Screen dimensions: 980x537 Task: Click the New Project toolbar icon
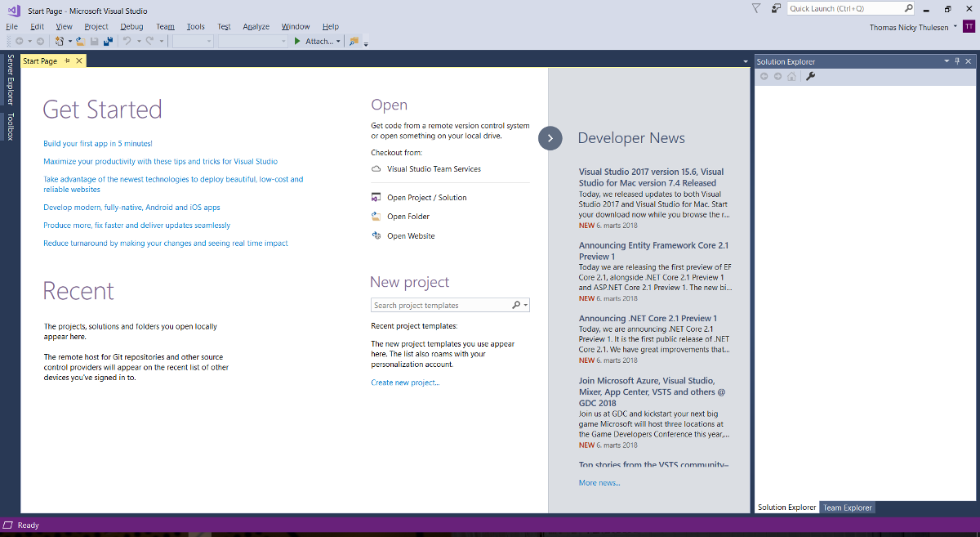click(60, 41)
